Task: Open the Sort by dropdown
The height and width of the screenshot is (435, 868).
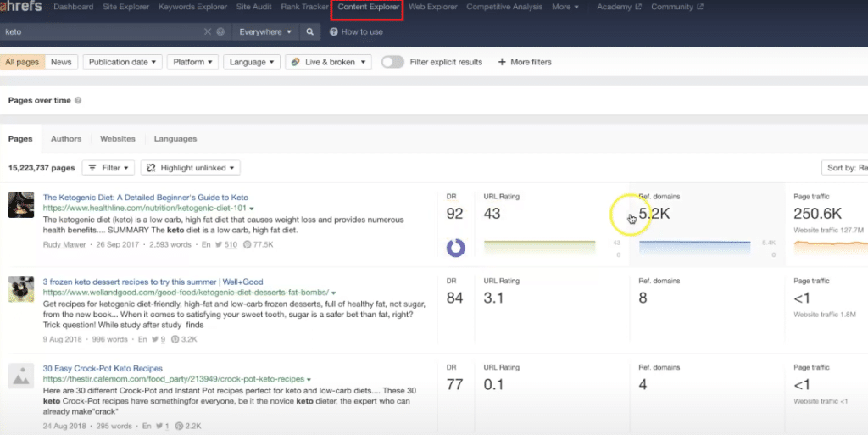Action: coord(845,168)
